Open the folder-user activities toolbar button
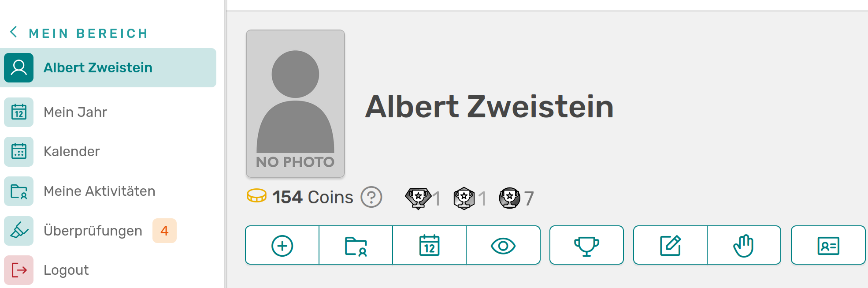Viewport: 868px width, 288px height. tap(356, 246)
